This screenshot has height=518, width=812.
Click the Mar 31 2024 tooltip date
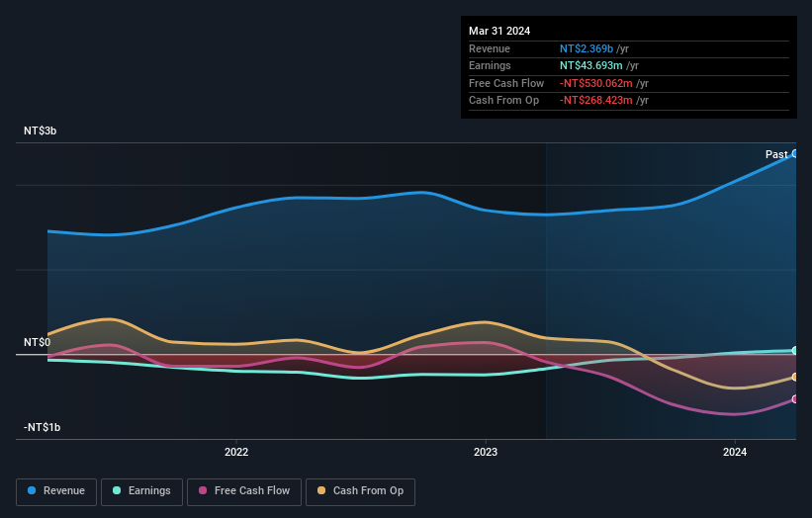[x=499, y=31]
